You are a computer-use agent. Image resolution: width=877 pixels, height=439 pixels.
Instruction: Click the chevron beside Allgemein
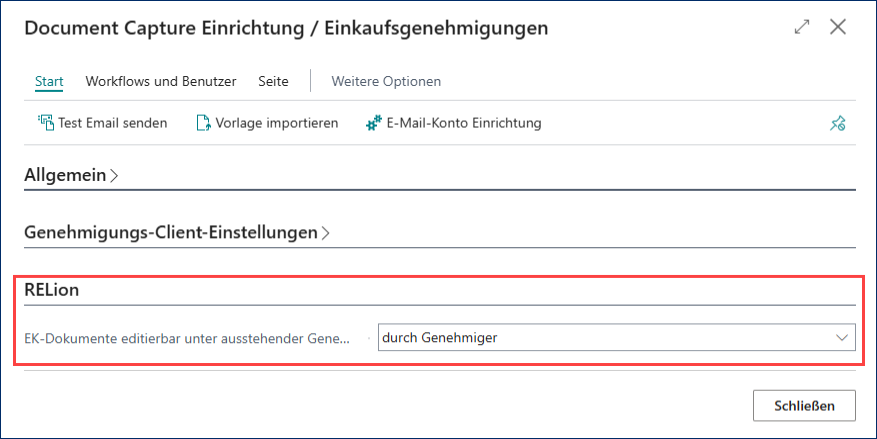114,176
